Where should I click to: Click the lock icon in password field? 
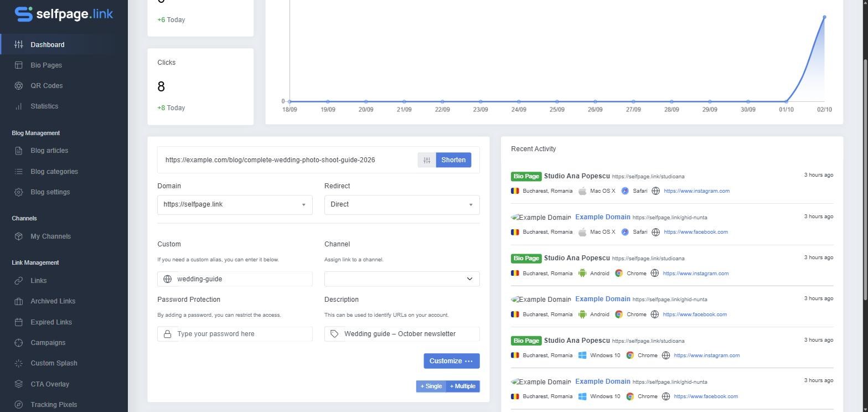tap(168, 334)
